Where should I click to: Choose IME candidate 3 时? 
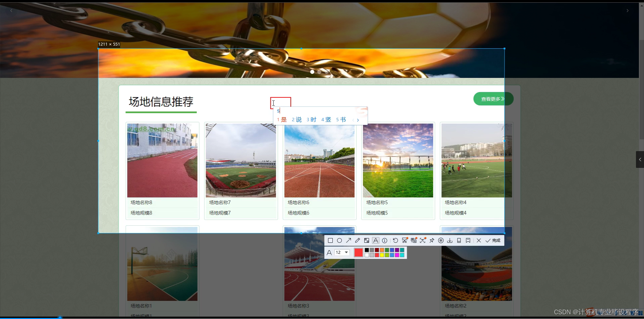click(x=311, y=120)
